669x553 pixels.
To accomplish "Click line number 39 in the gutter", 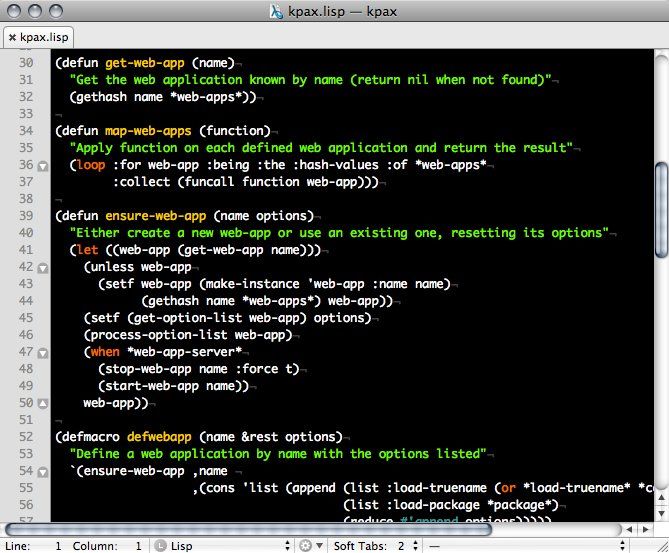I will point(26,216).
